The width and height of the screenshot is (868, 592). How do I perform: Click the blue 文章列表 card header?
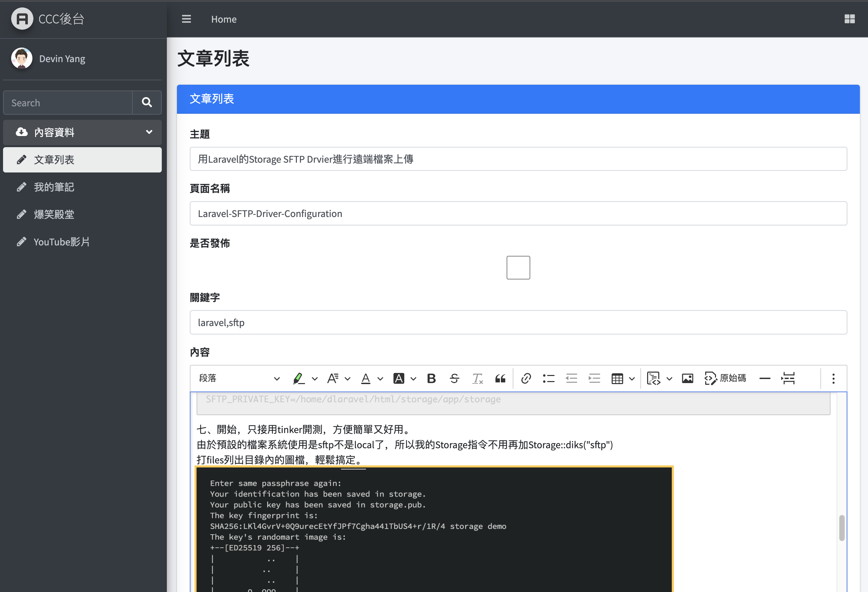(518, 99)
